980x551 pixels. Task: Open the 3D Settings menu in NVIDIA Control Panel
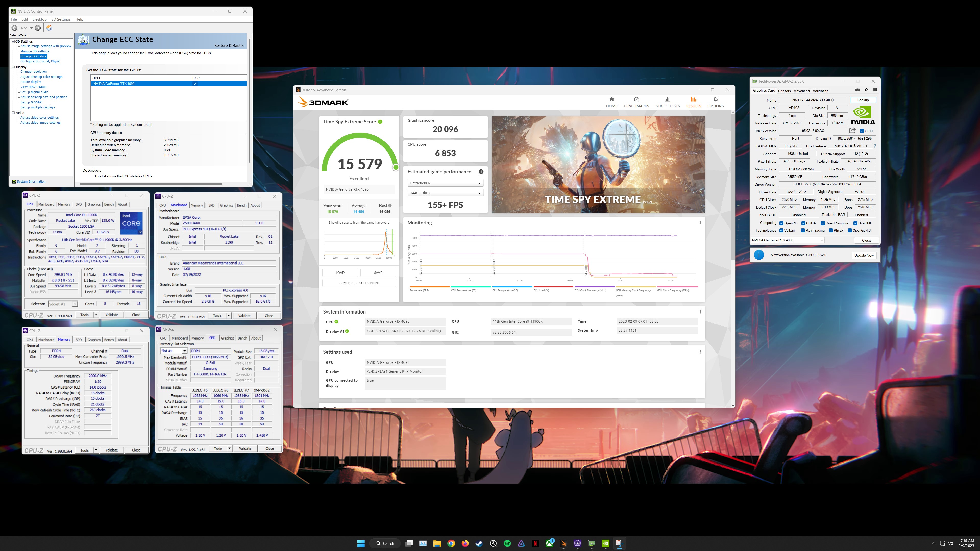tap(61, 19)
